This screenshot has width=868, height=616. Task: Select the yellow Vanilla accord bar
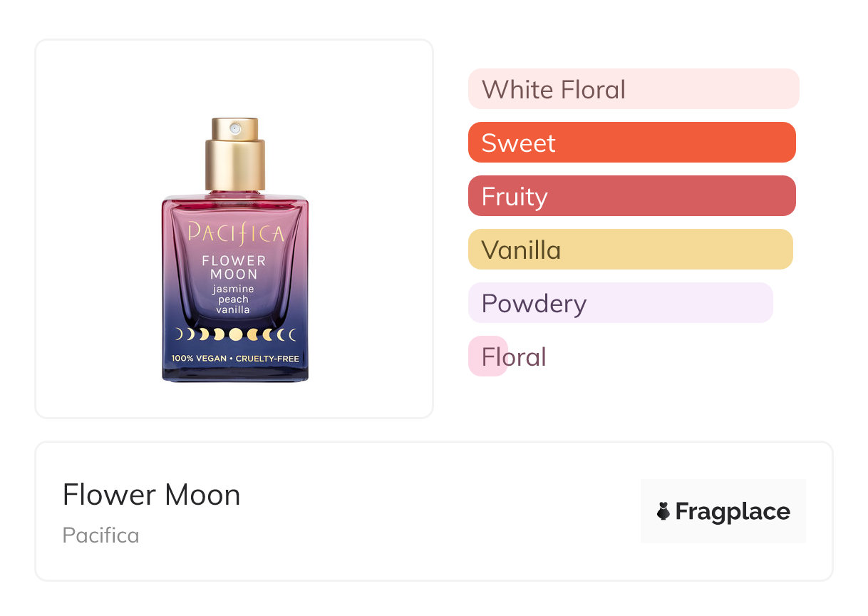(630, 250)
